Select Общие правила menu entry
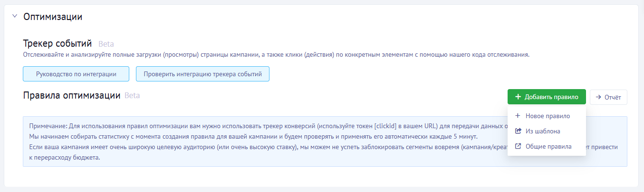 tap(548, 146)
